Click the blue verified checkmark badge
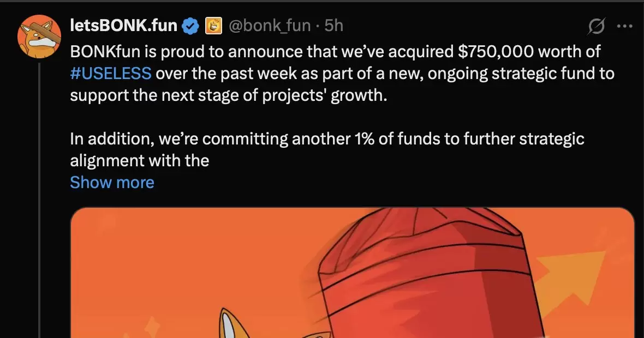Viewport: 644px width, 338px height. [190, 26]
